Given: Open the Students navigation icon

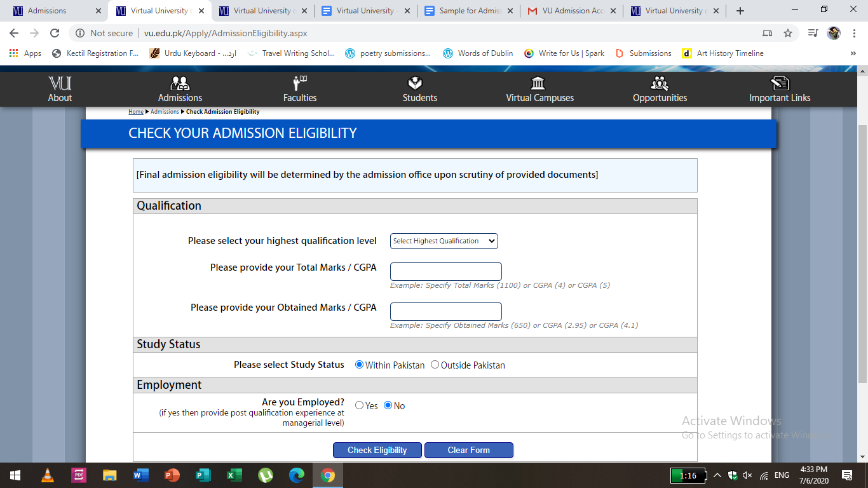Looking at the screenshot, I should coord(415,83).
